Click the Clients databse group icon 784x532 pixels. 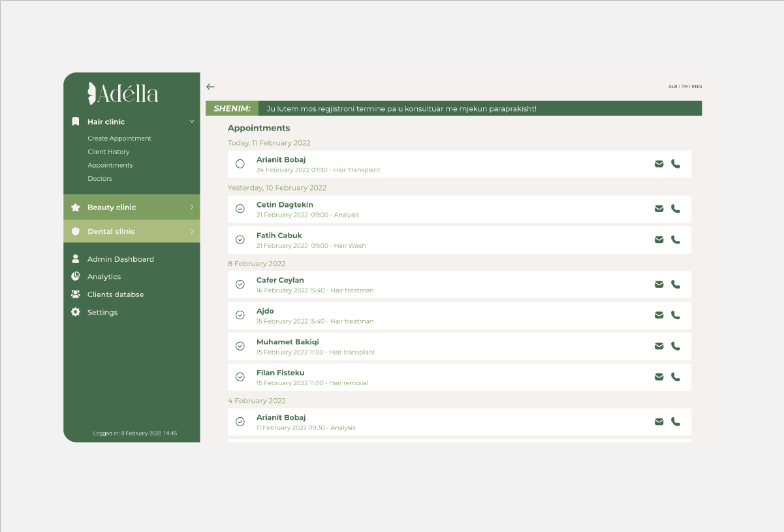76,294
